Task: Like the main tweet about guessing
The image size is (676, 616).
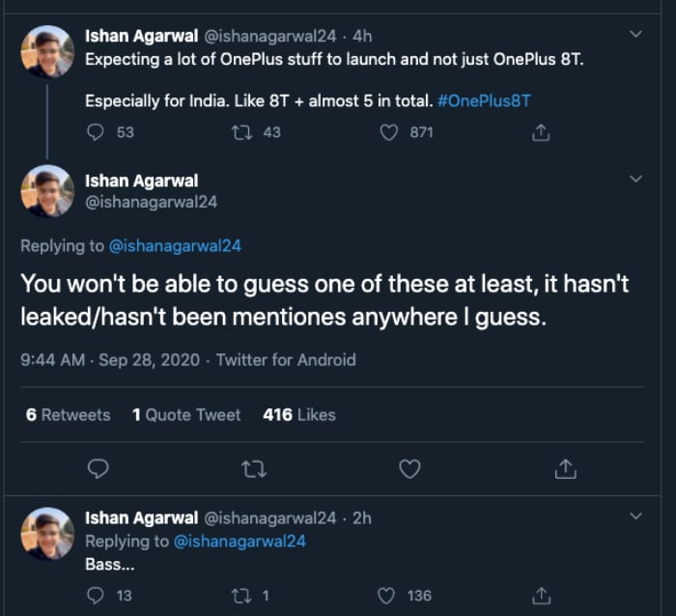Action: [410, 468]
